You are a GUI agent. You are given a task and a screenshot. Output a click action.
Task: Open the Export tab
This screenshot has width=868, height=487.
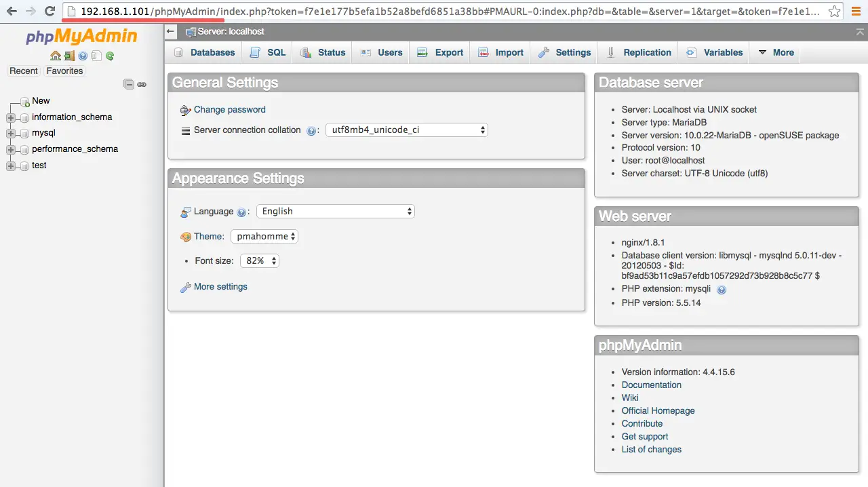coord(439,52)
